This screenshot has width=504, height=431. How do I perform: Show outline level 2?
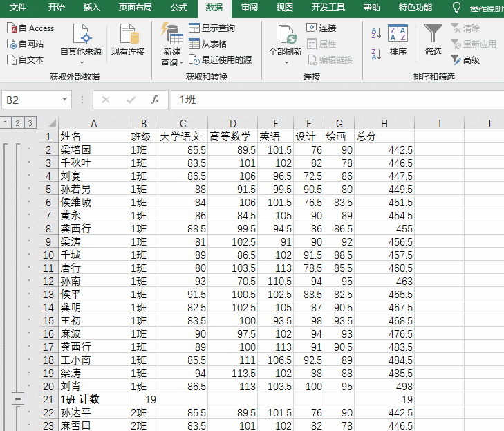point(18,123)
